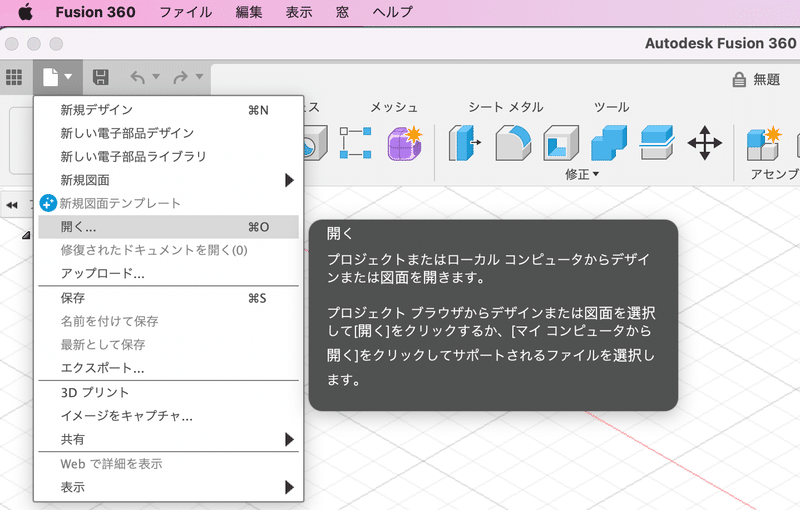The image size is (800, 510).
Task: Open the ファイル menu in menu bar
Action: [186, 12]
